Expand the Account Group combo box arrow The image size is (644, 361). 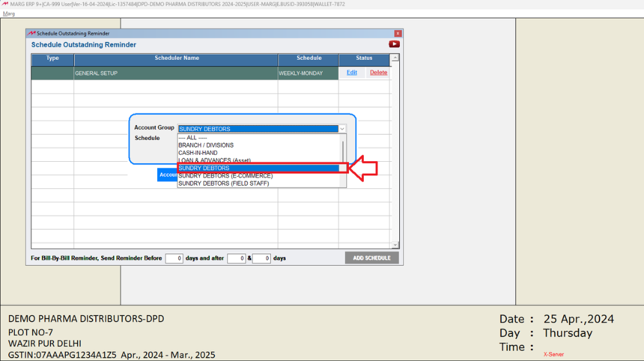(x=342, y=129)
